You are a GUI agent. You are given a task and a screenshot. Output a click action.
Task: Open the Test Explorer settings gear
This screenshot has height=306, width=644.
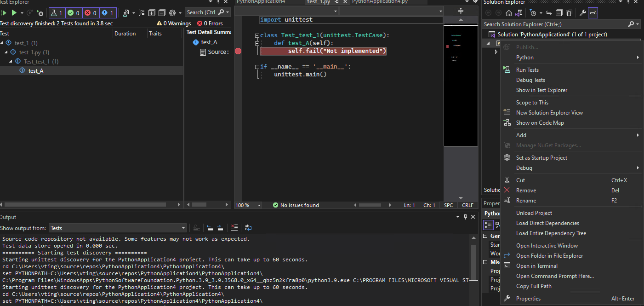pyautogui.click(x=172, y=13)
